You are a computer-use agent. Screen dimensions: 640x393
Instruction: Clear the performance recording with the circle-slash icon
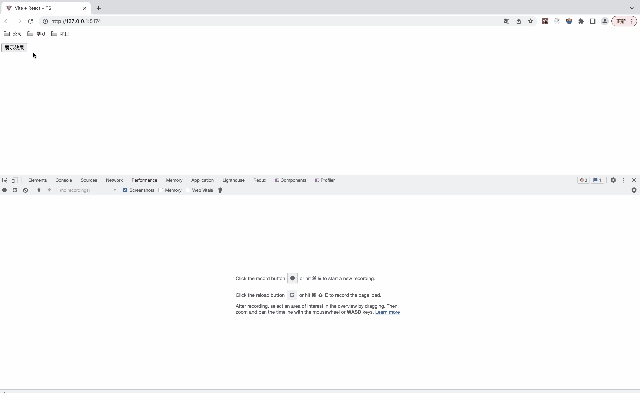point(26,190)
